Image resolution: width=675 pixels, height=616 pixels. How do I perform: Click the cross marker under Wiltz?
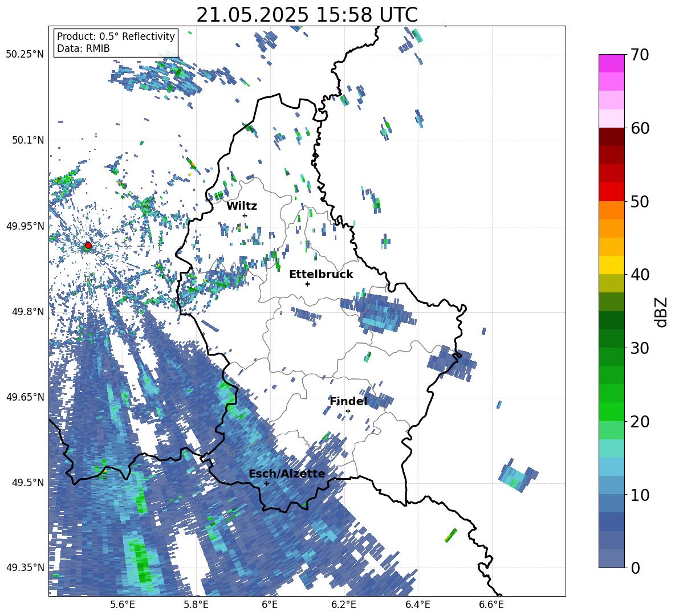(245, 215)
